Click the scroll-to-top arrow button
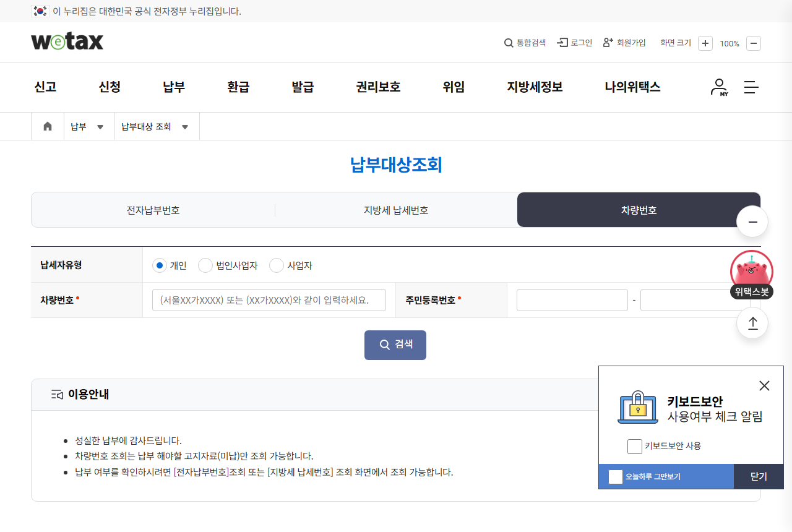The image size is (792, 532). pos(752,323)
